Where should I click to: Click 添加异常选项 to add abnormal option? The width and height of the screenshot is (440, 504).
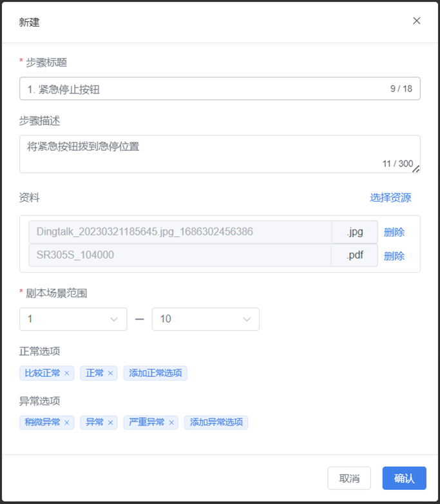tap(216, 422)
